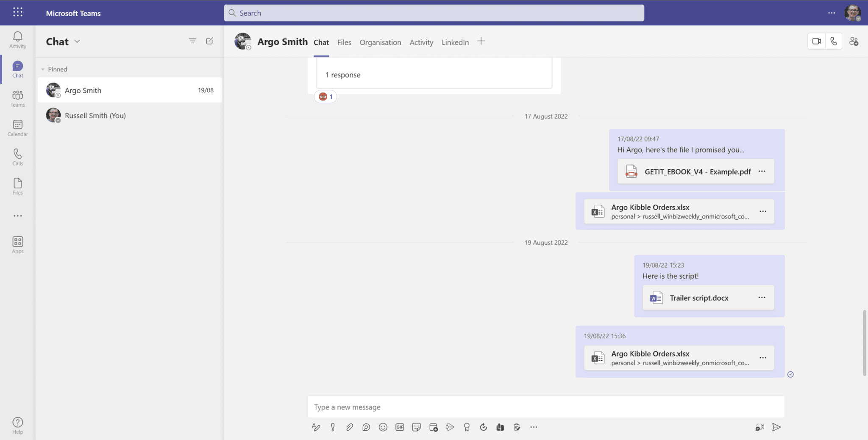Open Help at the bottom left
Viewport: 868px width, 440px height.
18,425
